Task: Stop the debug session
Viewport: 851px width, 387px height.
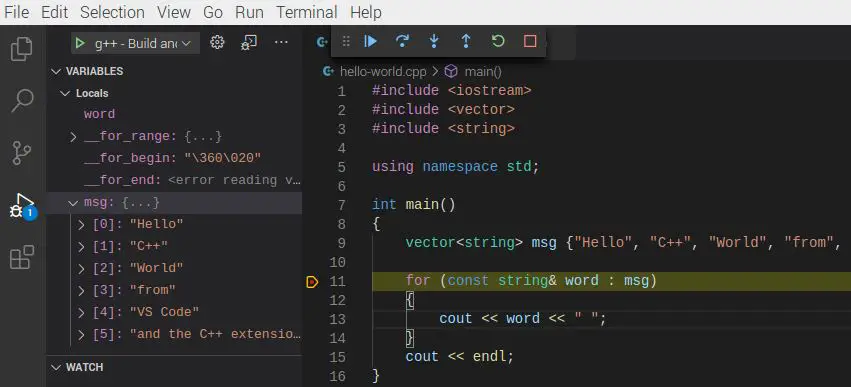Action: [530, 41]
